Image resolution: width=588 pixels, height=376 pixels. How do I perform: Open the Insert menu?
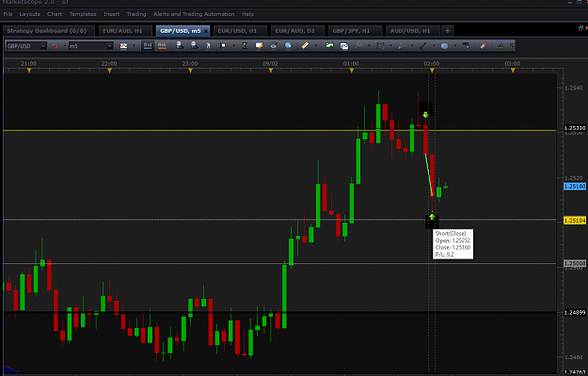pyautogui.click(x=111, y=14)
